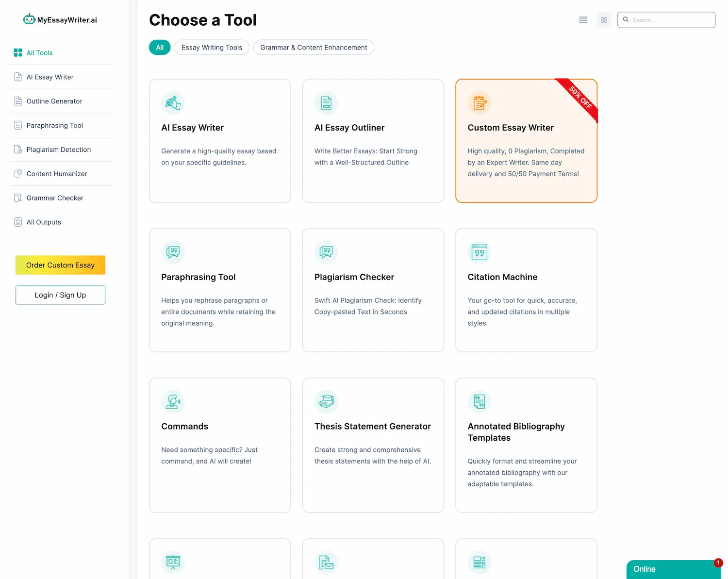Viewport: 728px width, 579px height.
Task: Click the Citation Machine card title
Action: pyautogui.click(x=502, y=277)
